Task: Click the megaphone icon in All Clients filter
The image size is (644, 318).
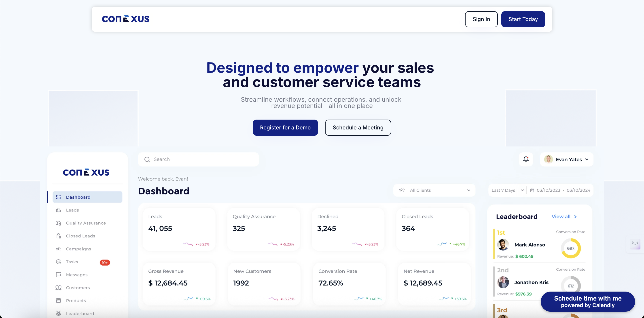Action: 402,190
